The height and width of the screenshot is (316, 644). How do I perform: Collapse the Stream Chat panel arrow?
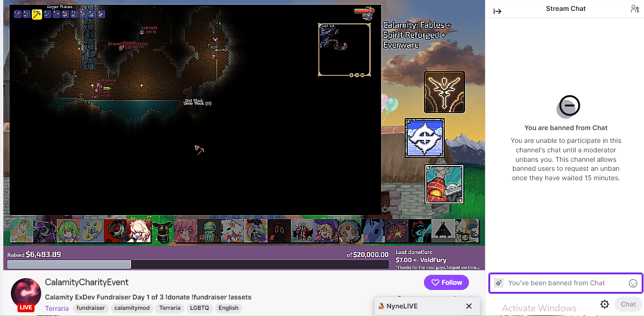point(497,11)
